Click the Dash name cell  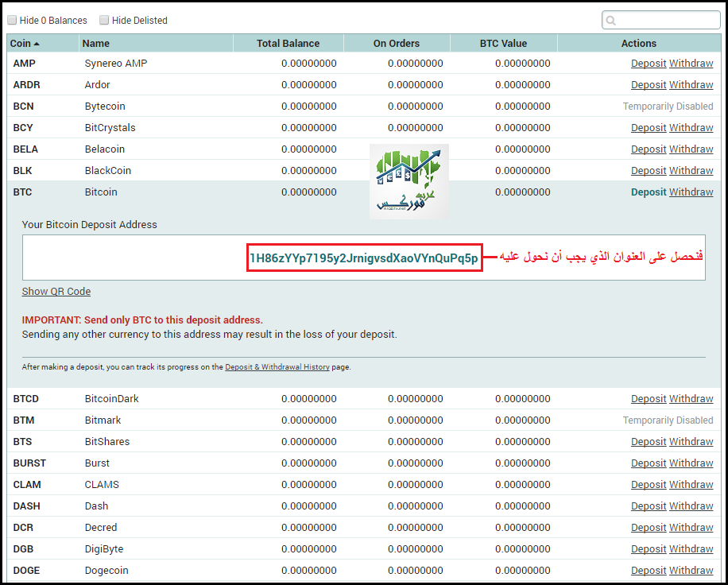[x=96, y=506]
